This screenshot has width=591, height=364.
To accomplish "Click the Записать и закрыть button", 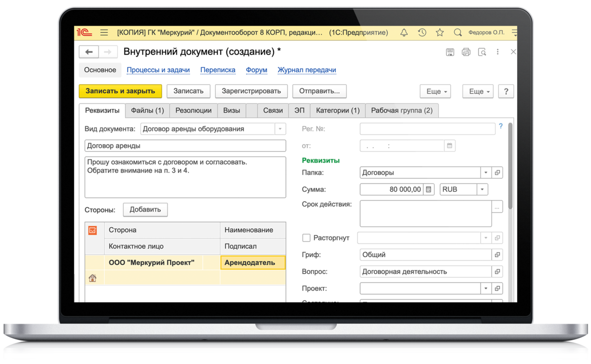I will click(120, 91).
